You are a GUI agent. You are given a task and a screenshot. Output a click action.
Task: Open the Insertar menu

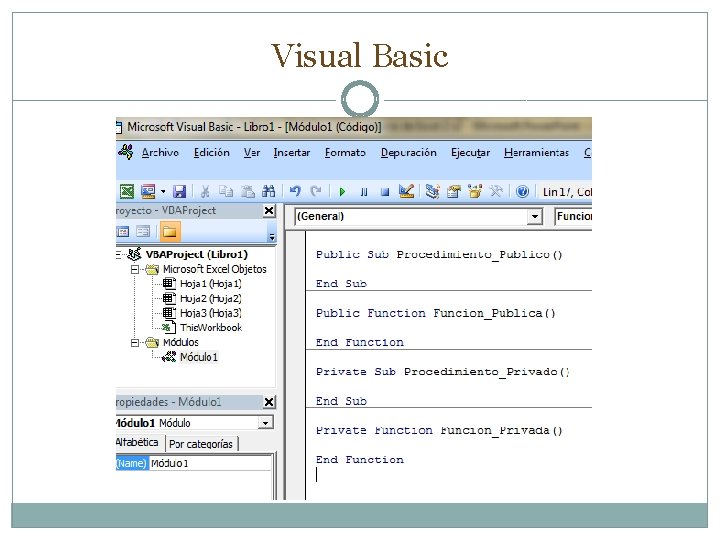[292, 152]
